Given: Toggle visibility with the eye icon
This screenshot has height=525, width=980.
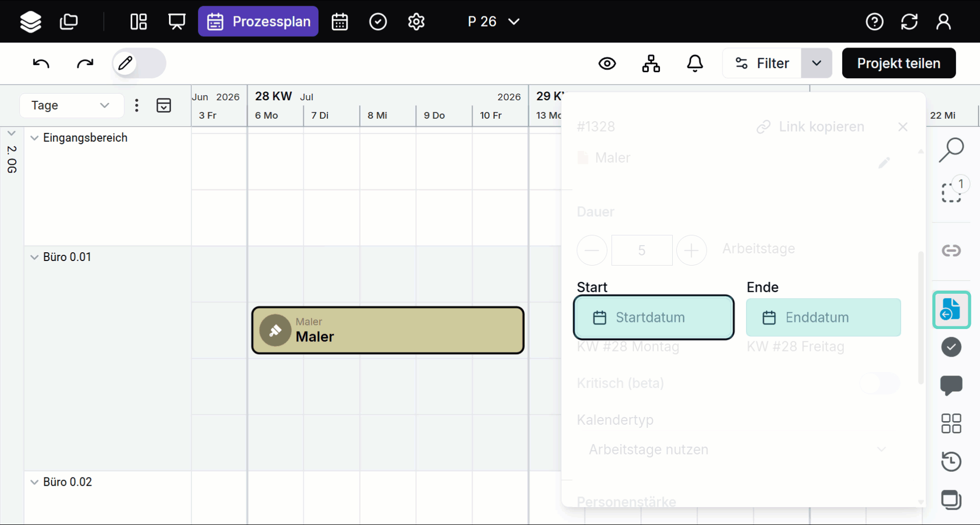Looking at the screenshot, I should 607,63.
